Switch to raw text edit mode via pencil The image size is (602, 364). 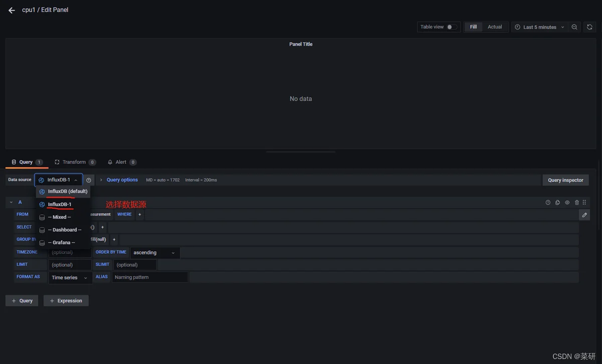[584, 215]
